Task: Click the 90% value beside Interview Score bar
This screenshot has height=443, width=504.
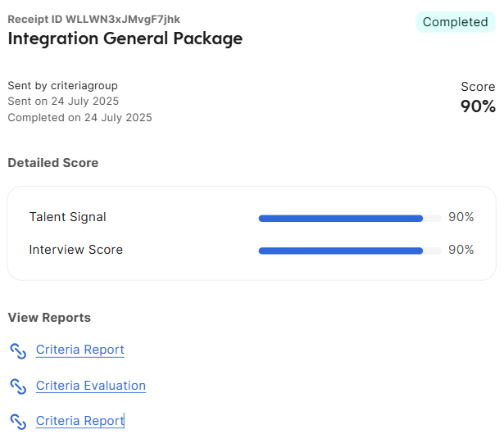Action: tap(461, 250)
